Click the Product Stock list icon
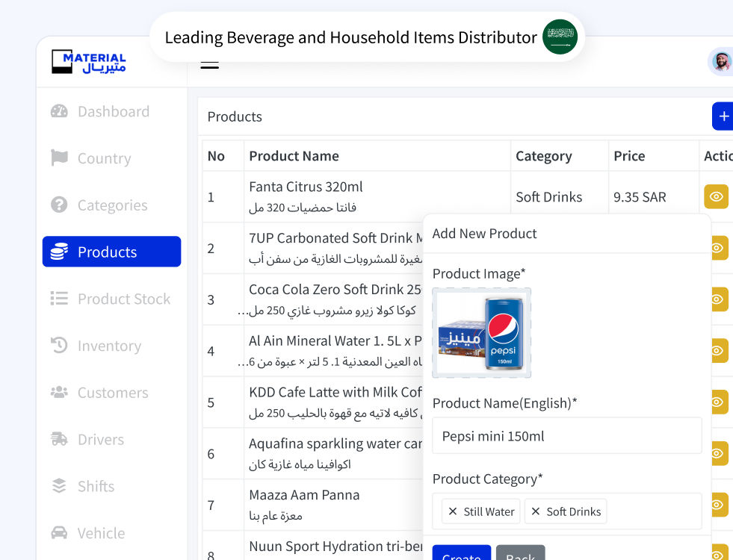The width and height of the screenshot is (733, 560). click(x=59, y=299)
